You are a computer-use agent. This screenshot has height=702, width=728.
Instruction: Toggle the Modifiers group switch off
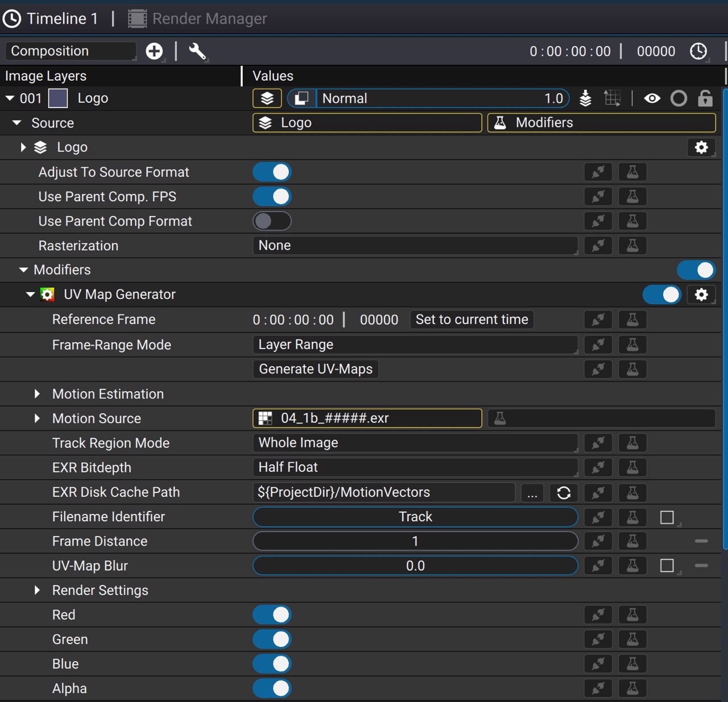(696, 270)
